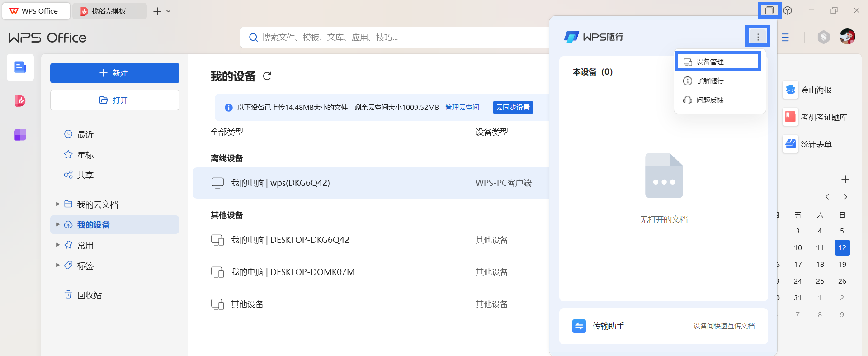
Task: Select 设备管理 menu entry
Action: pos(718,62)
